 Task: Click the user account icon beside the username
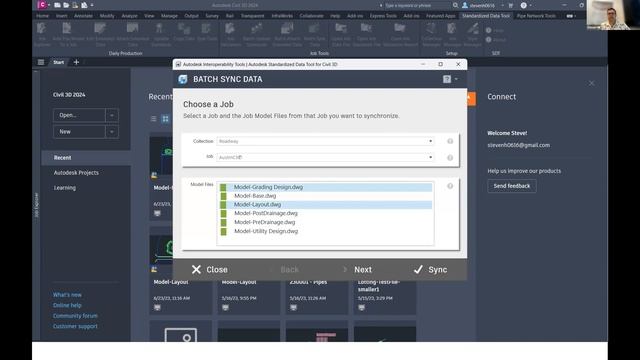(x=465, y=5)
